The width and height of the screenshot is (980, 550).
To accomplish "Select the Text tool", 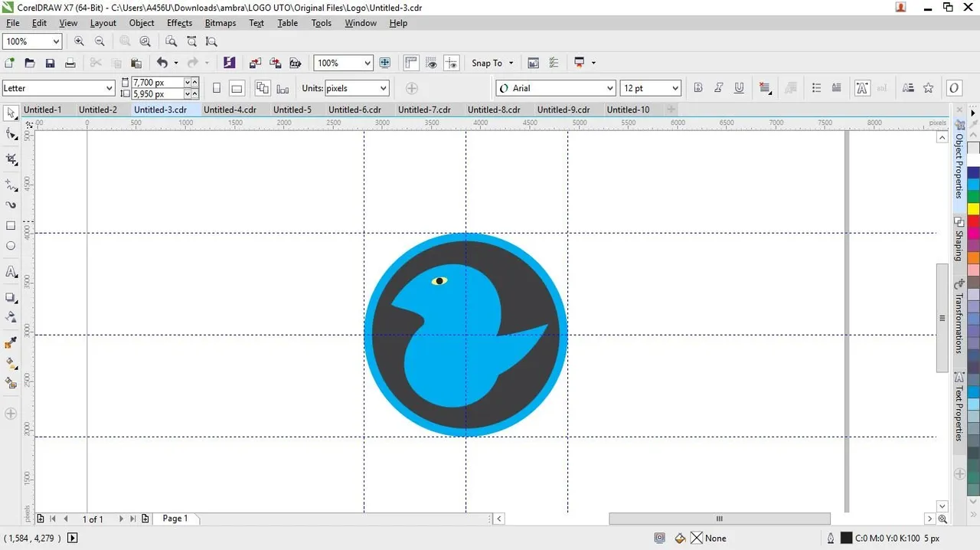I will 11,272.
